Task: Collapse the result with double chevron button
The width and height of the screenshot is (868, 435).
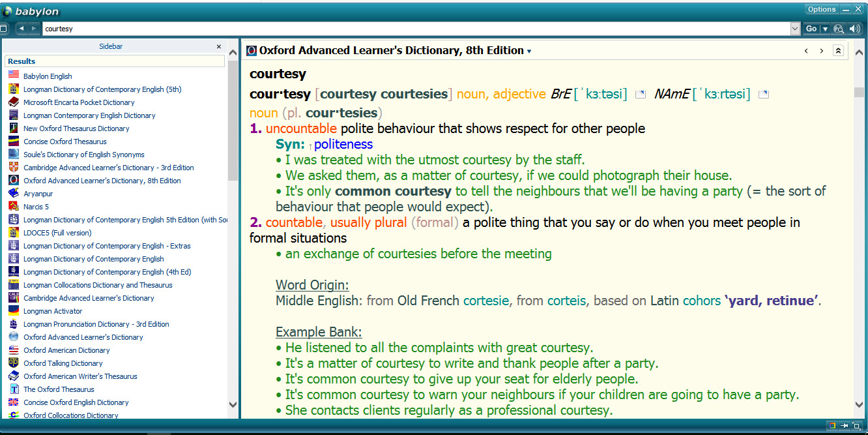Action: click(x=839, y=51)
